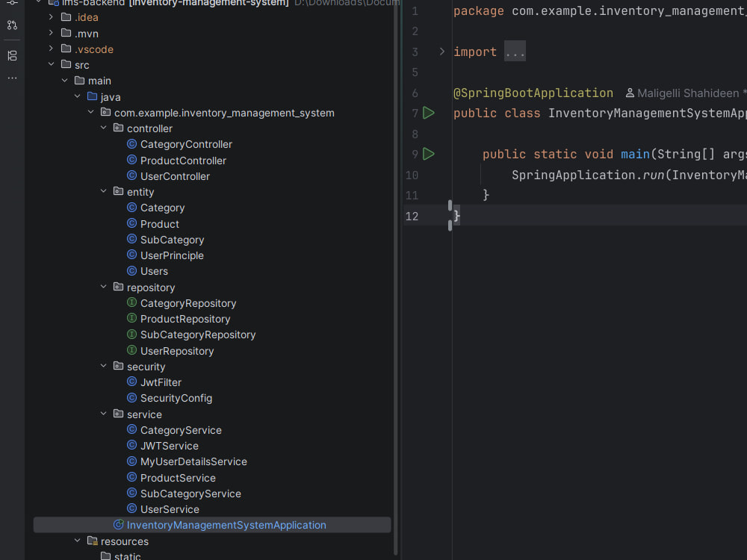Select InventoryManagementSystemApplication in project tree
Screen dimensions: 747x560
pos(212,525)
